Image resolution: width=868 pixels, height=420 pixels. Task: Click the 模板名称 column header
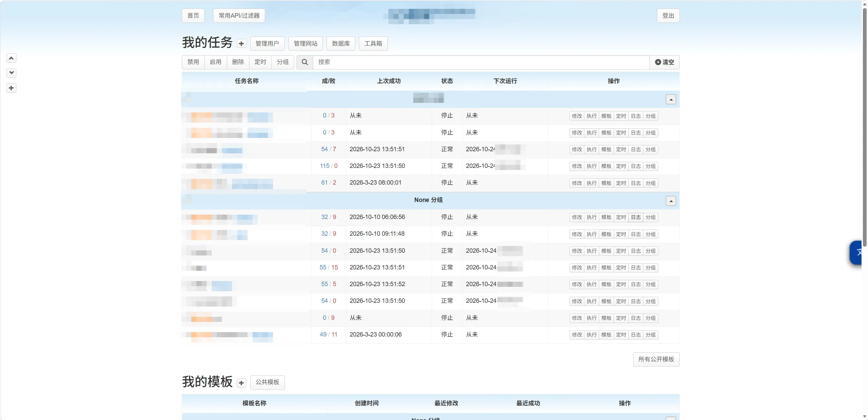(254, 403)
